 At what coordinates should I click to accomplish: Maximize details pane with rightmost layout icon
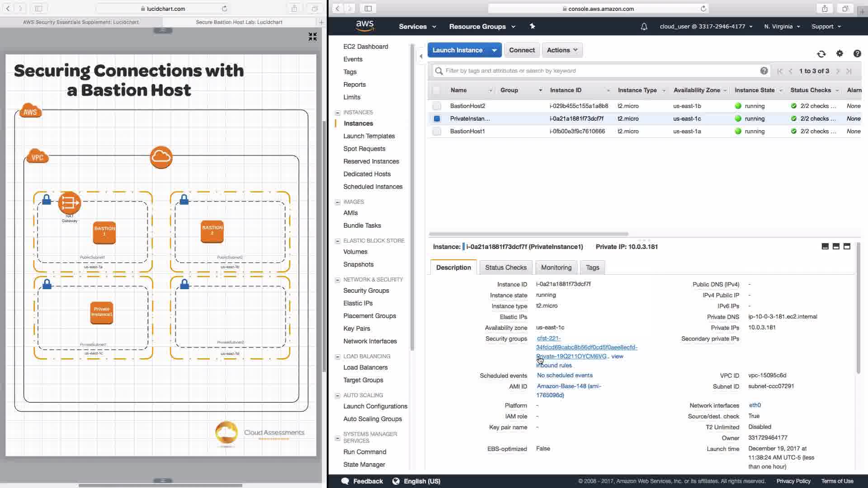pyautogui.click(x=847, y=246)
